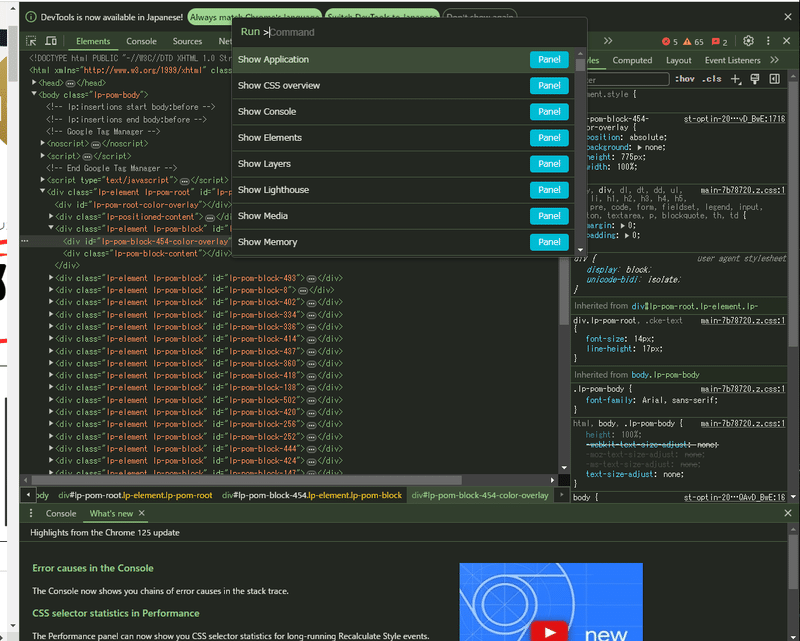Open the Sources tab
This screenshot has height=641, width=800.
pos(187,41)
